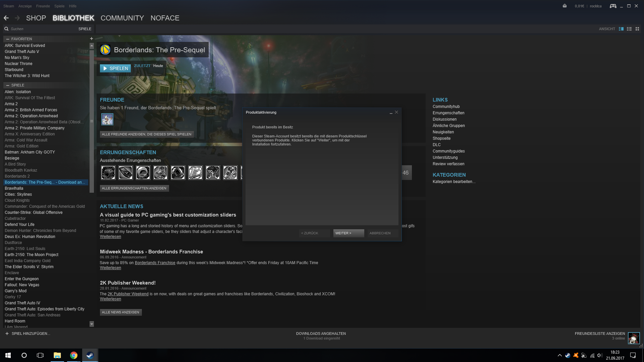Click Alle News anzeigen button
The width and height of the screenshot is (644, 362).
[120, 312]
